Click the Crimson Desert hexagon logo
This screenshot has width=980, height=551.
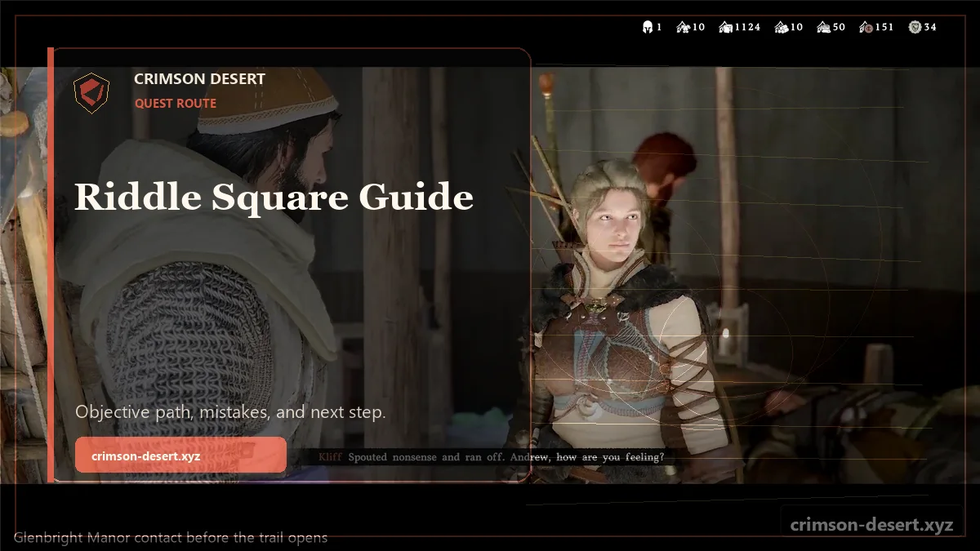(91, 92)
